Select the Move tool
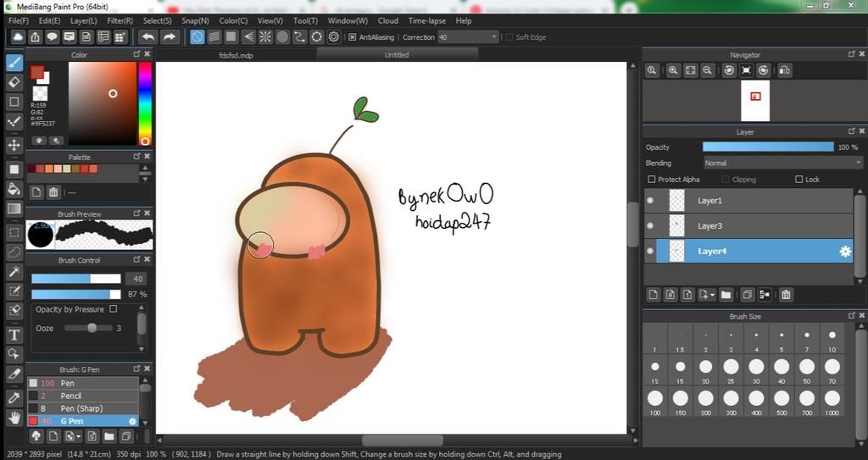 (x=14, y=145)
